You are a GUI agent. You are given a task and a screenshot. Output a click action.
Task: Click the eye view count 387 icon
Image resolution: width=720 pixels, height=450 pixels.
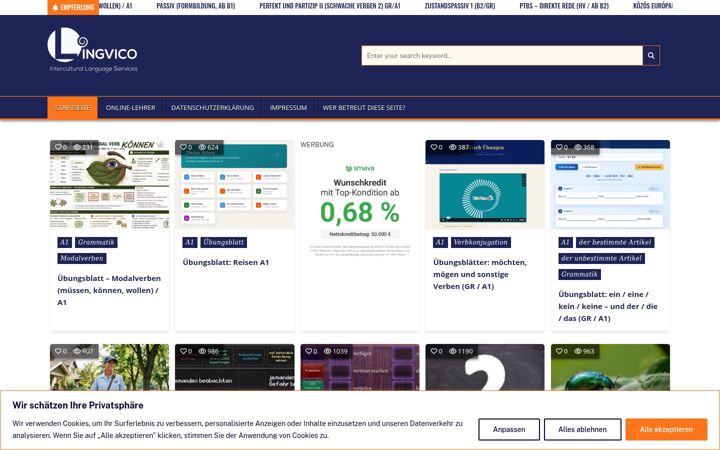pyautogui.click(x=452, y=147)
